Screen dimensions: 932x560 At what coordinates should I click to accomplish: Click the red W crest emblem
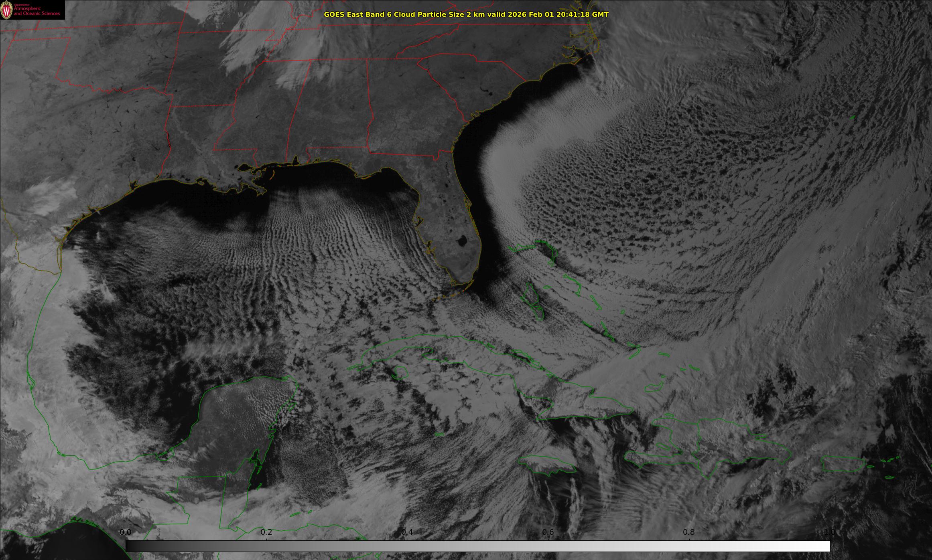7,10
